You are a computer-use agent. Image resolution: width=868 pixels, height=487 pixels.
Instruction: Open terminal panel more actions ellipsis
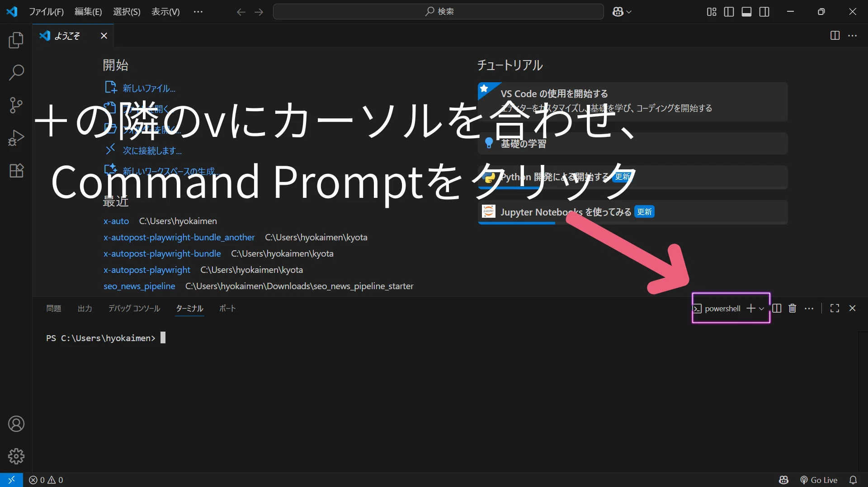809,308
